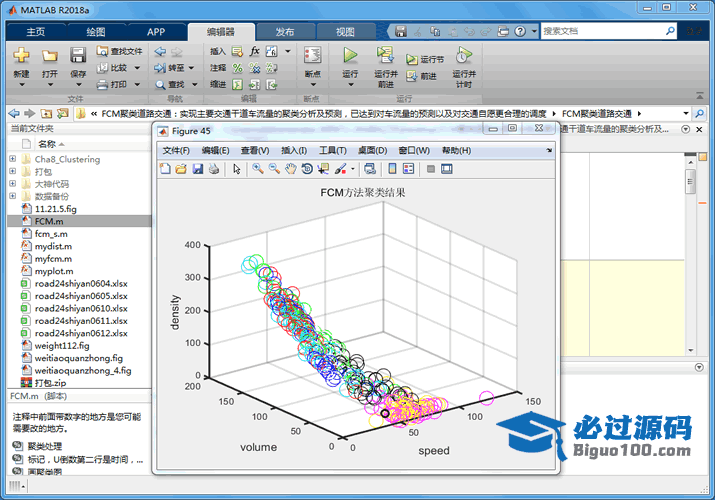Image resolution: width=715 pixels, height=500 pixels.
Task: Open the dropdown arrow beside 比较
Action: (137, 68)
